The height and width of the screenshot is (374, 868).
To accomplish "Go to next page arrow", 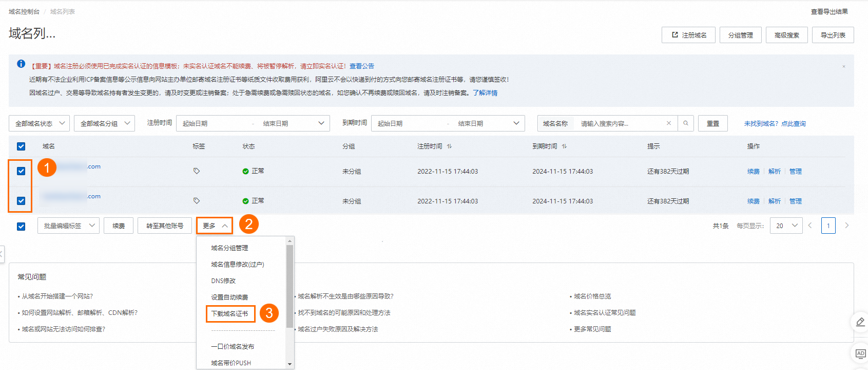I will click(847, 226).
